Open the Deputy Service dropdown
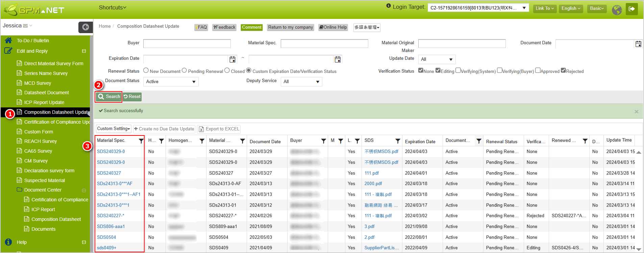The height and width of the screenshot is (253, 644). pos(301,82)
